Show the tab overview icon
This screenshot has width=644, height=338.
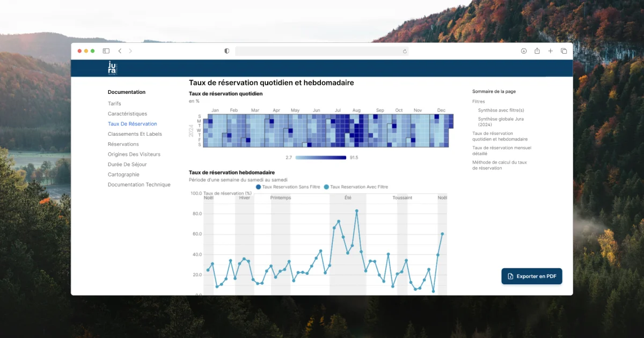(x=563, y=51)
